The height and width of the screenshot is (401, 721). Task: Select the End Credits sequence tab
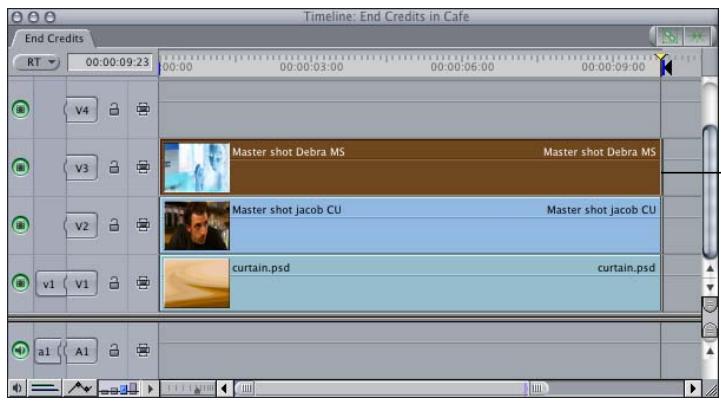point(53,39)
